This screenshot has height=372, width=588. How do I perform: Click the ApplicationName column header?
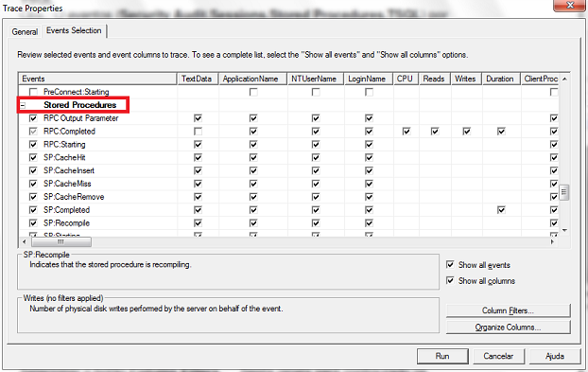pos(252,79)
